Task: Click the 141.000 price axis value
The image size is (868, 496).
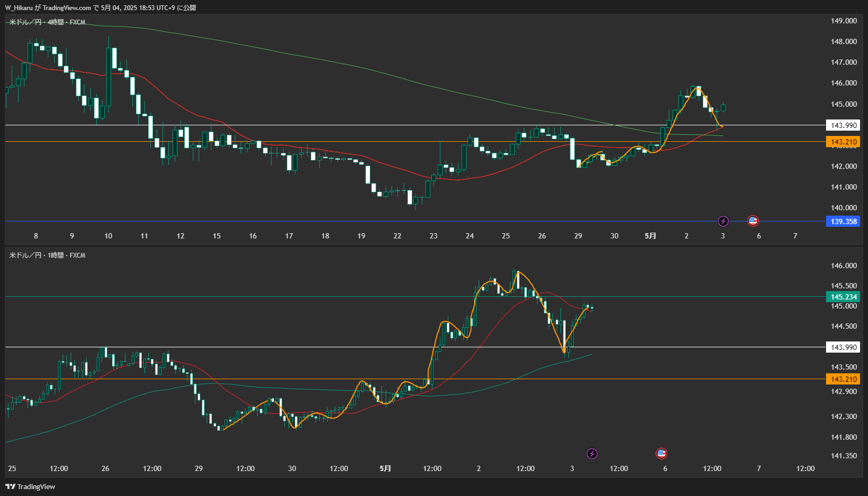Action: click(x=844, y=187)
